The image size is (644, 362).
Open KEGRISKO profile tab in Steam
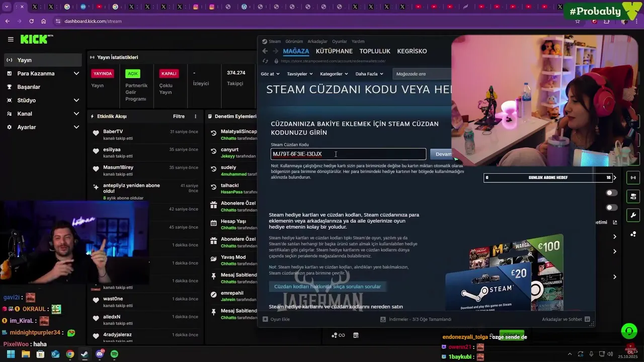(x=412, y=51)
